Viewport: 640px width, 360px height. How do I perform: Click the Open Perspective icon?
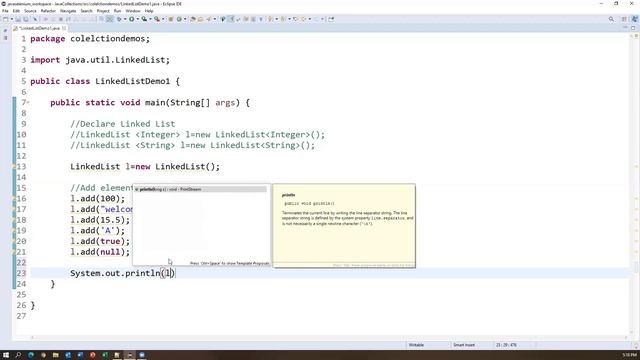tap(624, 19)
